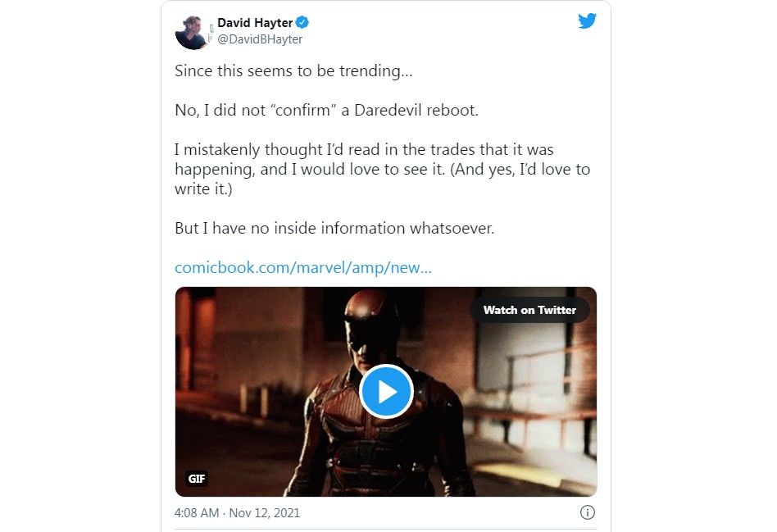Open the @DavidBHayter handle
This screenshot has height=532, width=777.
point(260,39)
